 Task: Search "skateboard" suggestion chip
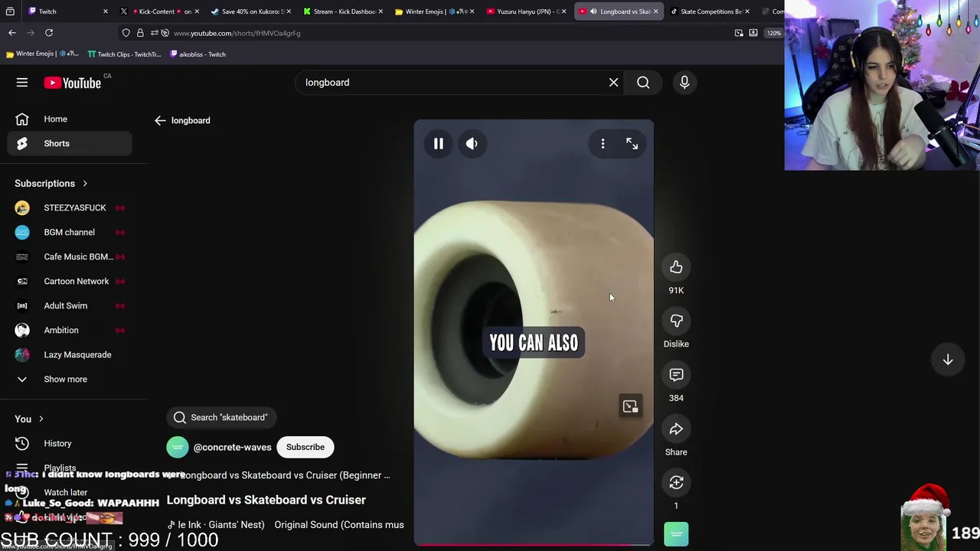[x=221, y=417]
